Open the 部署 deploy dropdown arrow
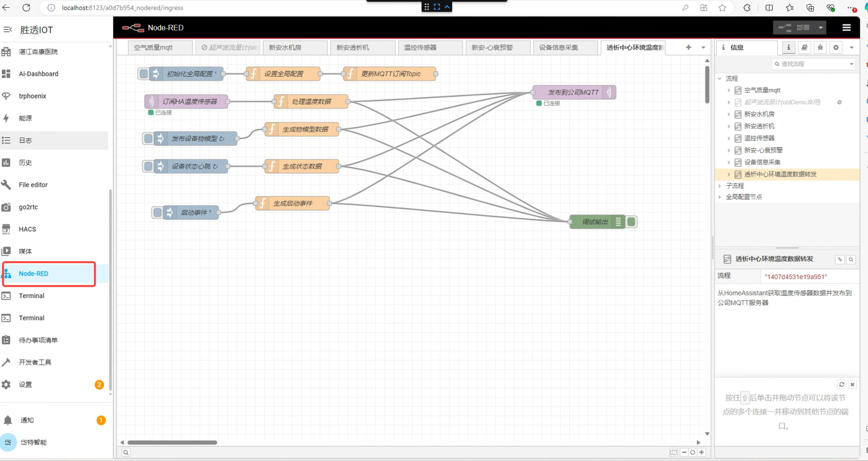Viewport: 868px width, 461px height. pyautogui.click(x=821, y=28)
